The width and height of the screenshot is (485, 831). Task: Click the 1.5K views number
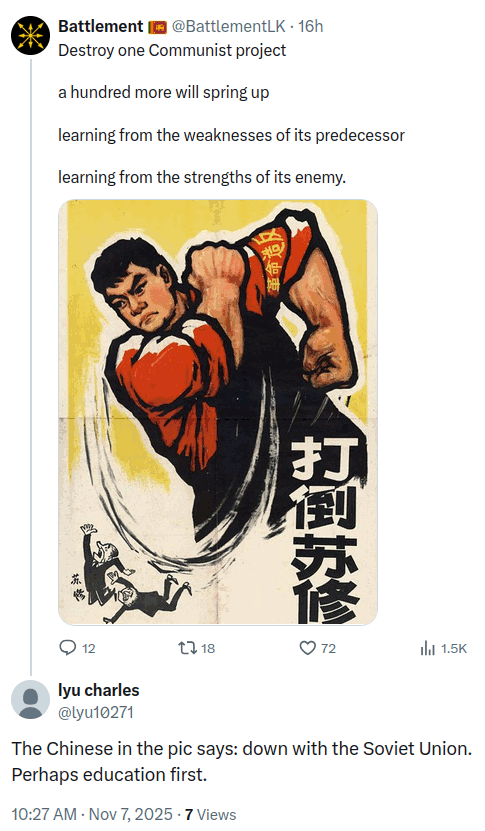[x=454, y=648]
